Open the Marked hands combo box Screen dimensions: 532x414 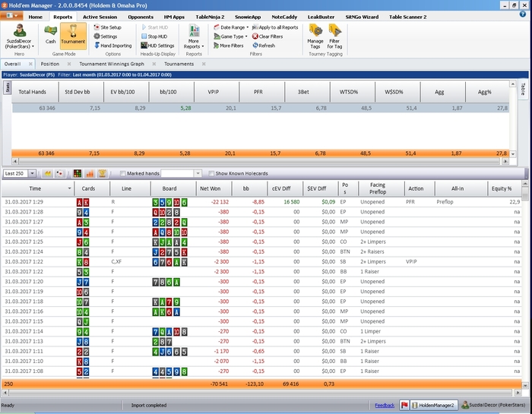182,174
